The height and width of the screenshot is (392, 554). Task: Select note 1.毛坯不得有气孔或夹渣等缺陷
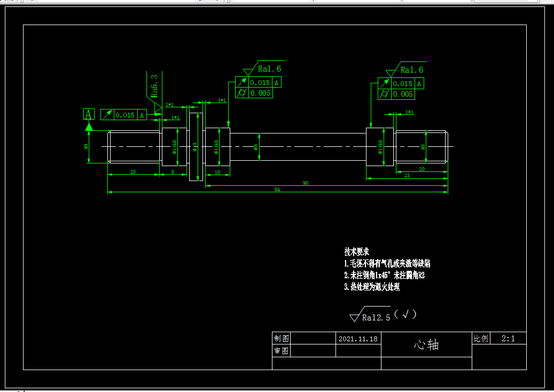click(387, 263)
